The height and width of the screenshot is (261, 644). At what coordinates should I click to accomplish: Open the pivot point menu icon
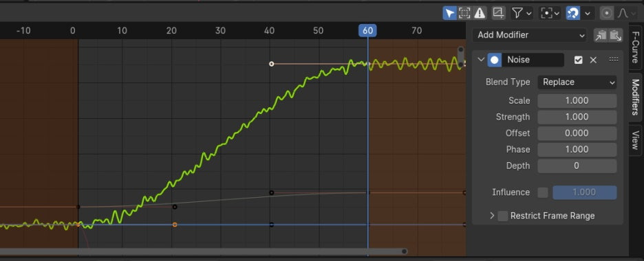(550, 13)
